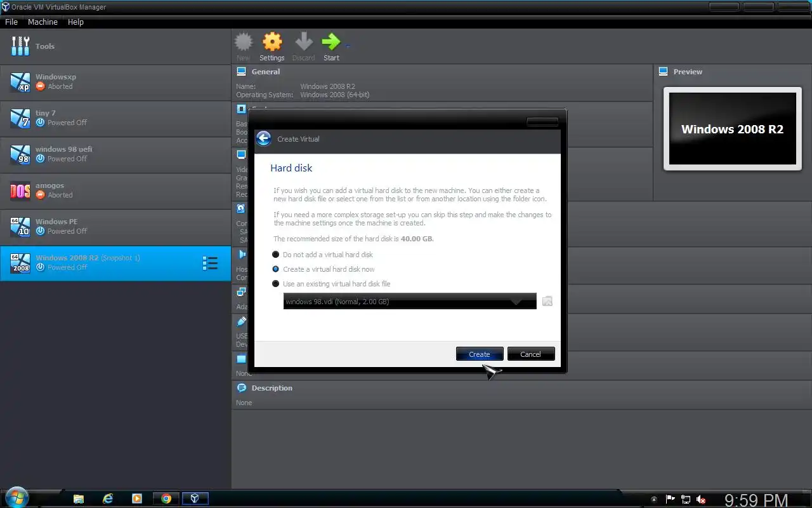Select the windows 98 uefi machine

[115, 154]
